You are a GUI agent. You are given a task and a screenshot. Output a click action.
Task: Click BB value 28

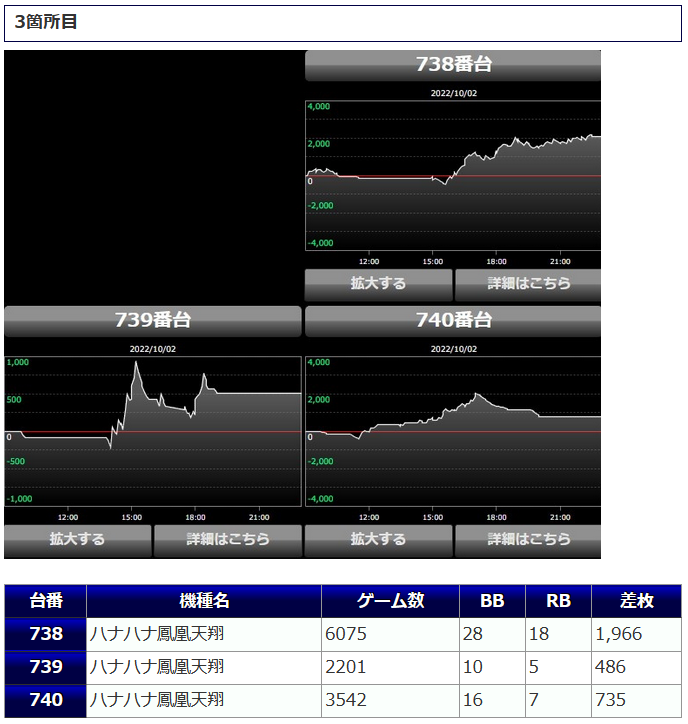pyautogui.click(x=473, y=634)
